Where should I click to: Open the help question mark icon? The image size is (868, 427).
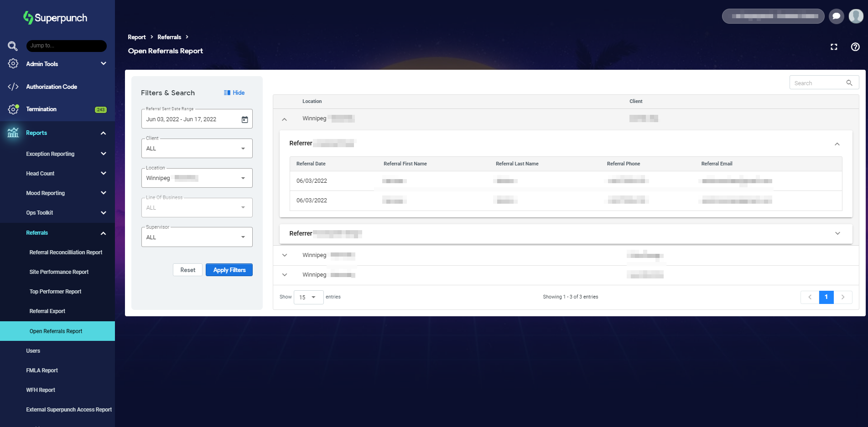click(855, 47)
